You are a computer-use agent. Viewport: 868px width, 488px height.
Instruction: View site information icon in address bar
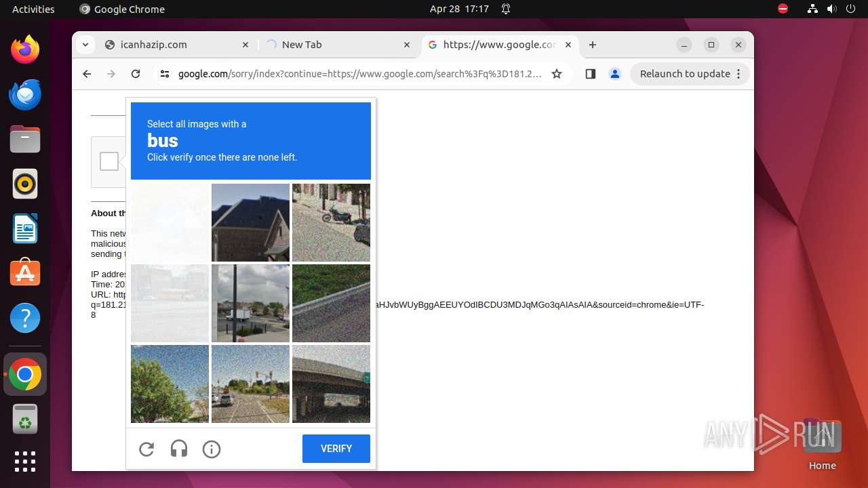coord(165,74)
